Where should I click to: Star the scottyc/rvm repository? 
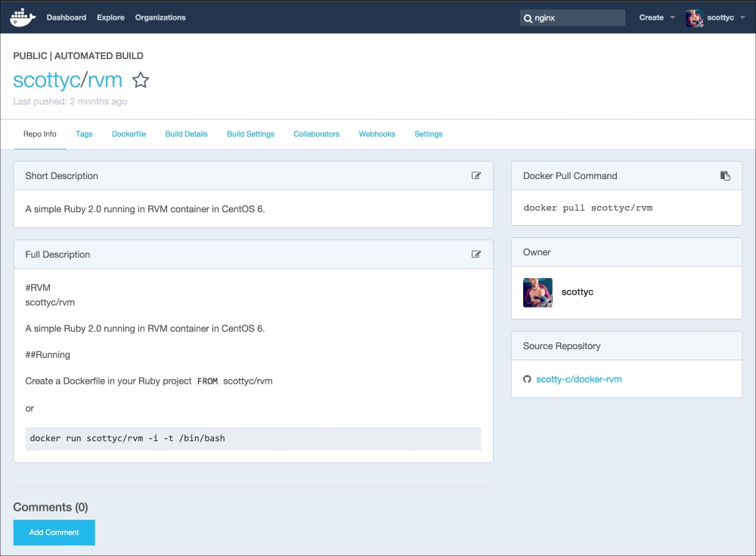point(141,80)
